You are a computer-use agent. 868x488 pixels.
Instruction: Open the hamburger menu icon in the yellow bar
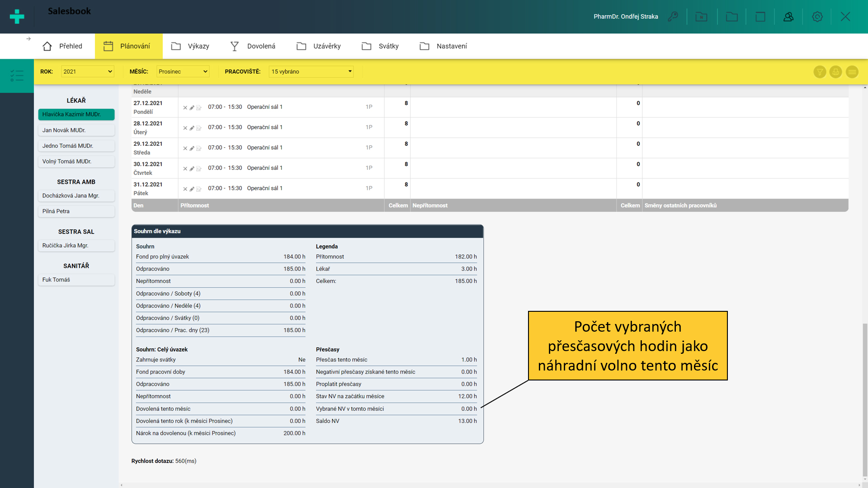852,72
